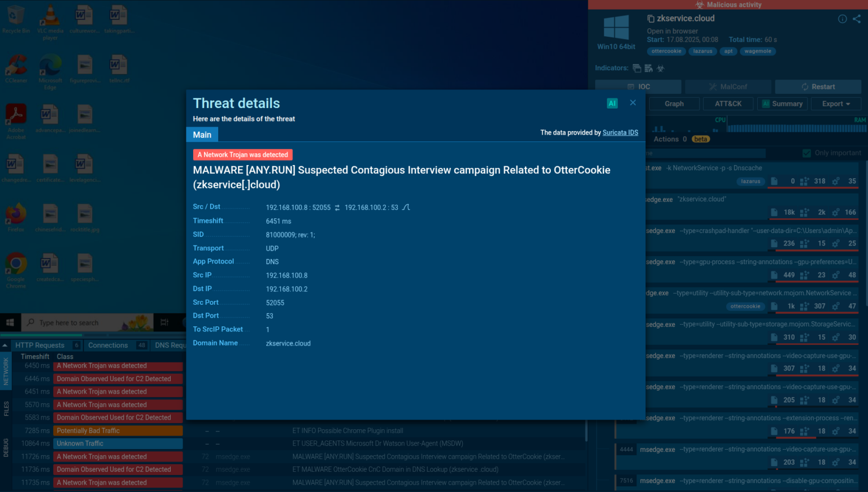Viewport: 868px width, 492px height.
Task: Open the stream graph icon beside destination address
Action: pyautogui.click(x=406, y=208)
